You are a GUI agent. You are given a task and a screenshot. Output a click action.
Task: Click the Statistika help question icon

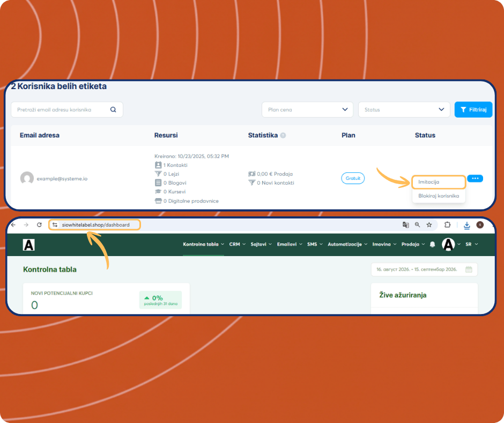point(283,135)
